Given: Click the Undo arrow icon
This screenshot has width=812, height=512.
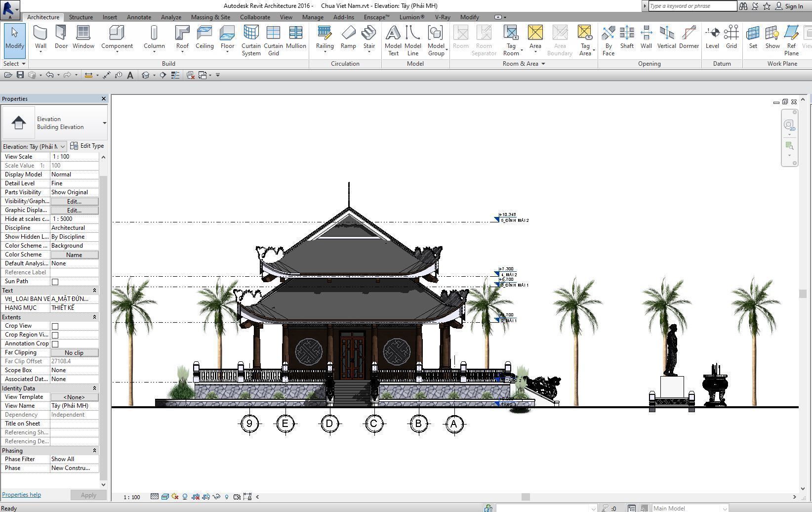Looking at the screenshot, I should tap(50, 75).
